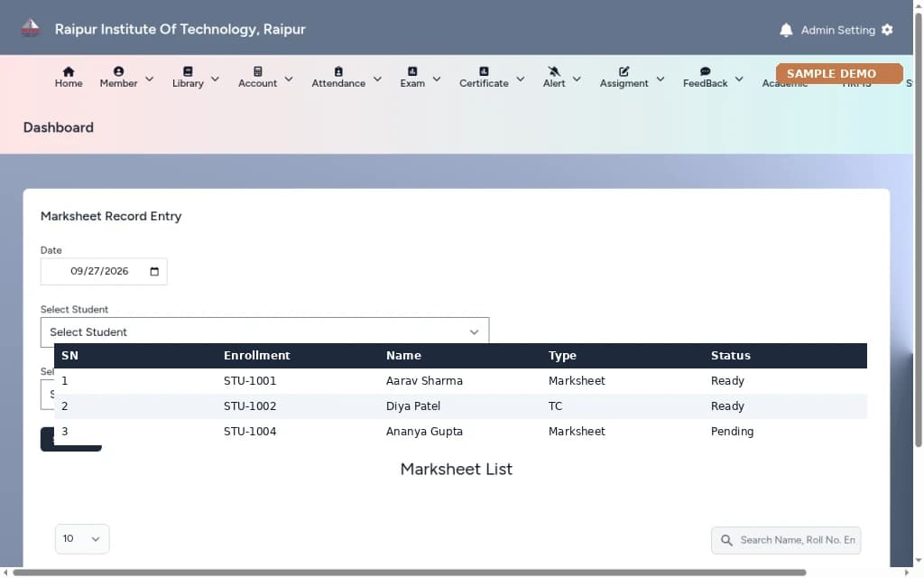Viewport: 924px width, 578px height.
Task: Click the FeedBack chat bubble icon
Action: [x=705, y=71]
